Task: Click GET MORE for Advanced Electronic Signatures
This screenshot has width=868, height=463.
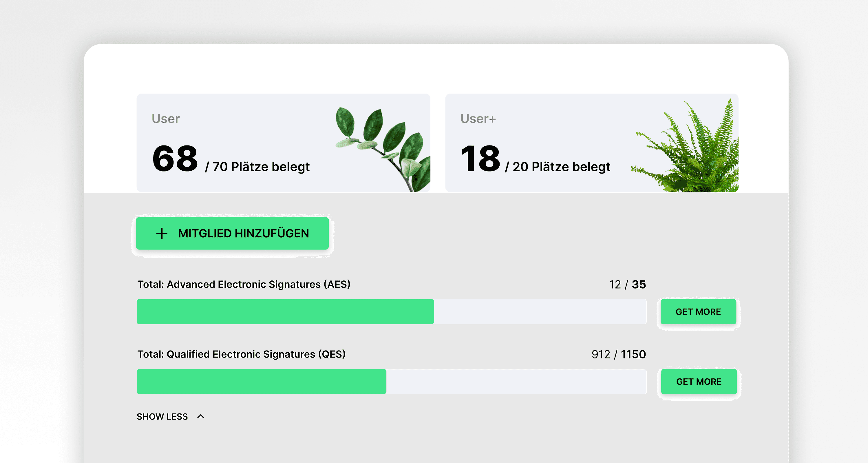Action: pyautogui.click(x=698, y=312)
